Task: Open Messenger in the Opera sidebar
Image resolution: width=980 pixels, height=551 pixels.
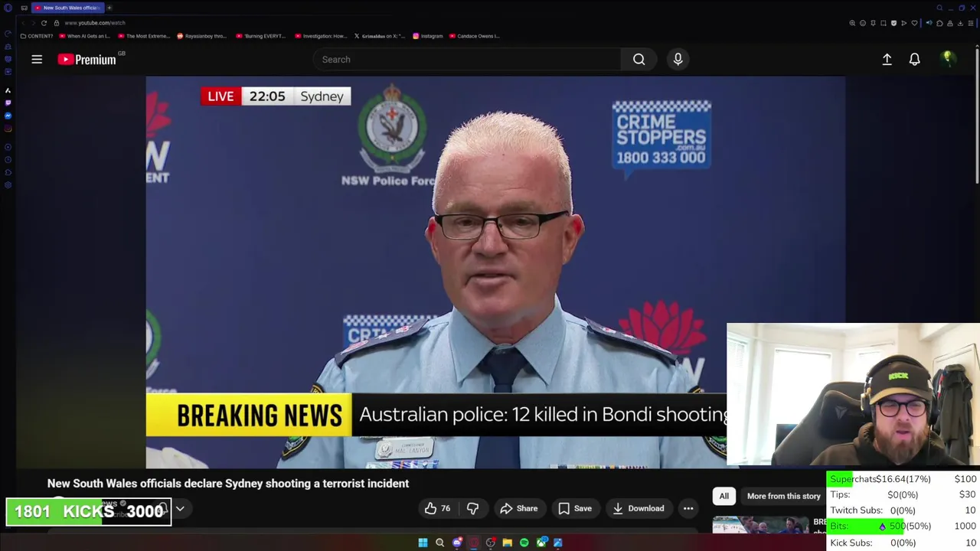Action: click(x=8, y=116)
